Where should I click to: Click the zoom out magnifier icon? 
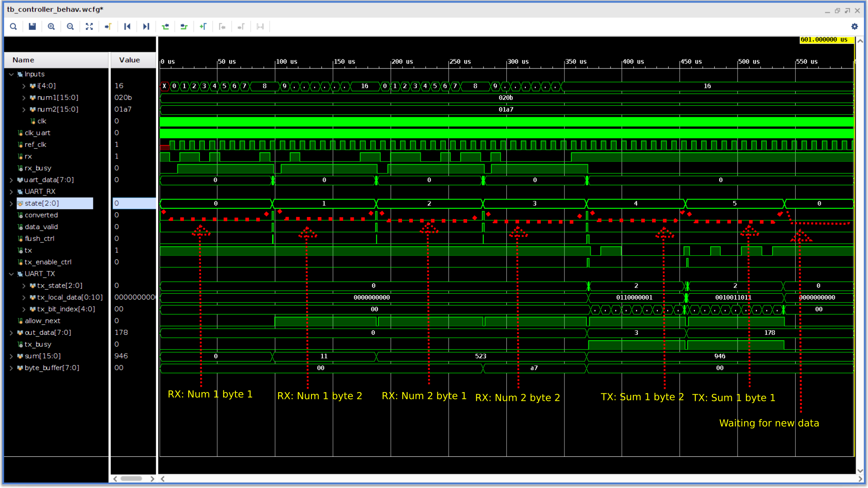pos(70,26)
